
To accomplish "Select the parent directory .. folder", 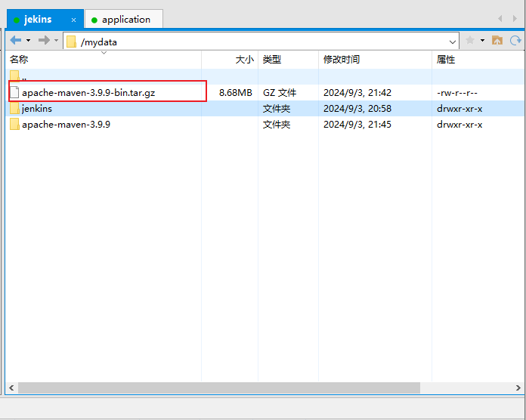I will click(x=265, y=76).
